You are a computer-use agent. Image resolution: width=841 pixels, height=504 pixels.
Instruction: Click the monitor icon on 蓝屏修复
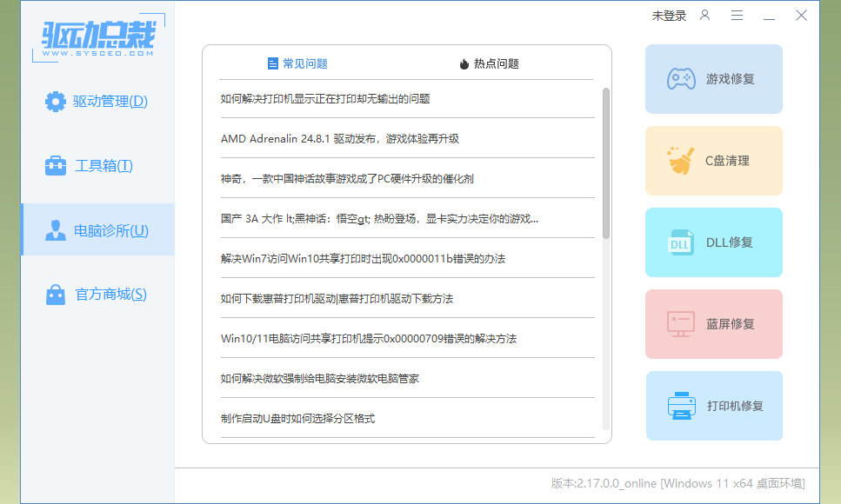point(680,324)
